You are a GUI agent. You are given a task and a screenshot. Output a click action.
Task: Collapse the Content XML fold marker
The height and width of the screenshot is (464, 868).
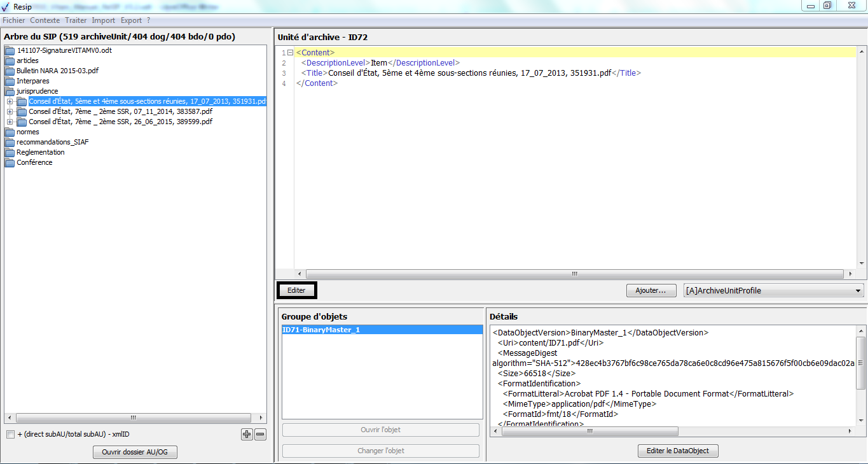coord(290,53)
